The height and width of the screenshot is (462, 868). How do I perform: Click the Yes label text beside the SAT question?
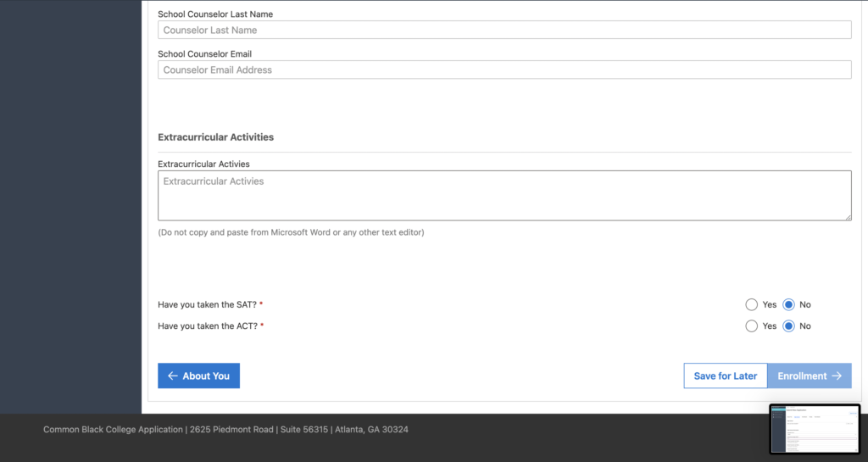point(769,305)
